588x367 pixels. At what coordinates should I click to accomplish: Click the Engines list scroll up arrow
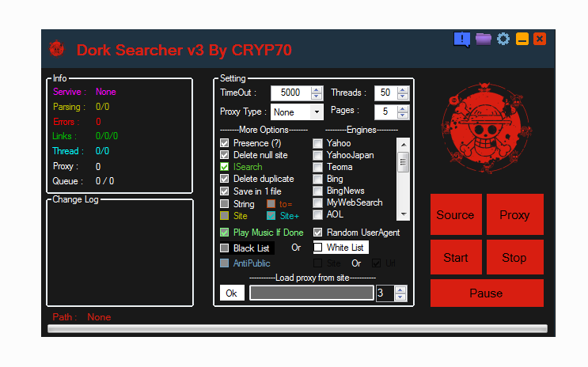[404, 144]
